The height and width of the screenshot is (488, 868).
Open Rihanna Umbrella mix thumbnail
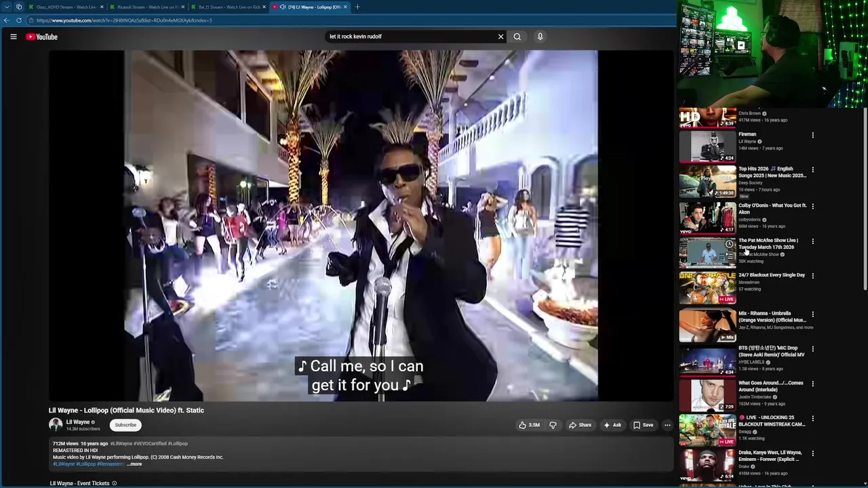click(708, 326)
